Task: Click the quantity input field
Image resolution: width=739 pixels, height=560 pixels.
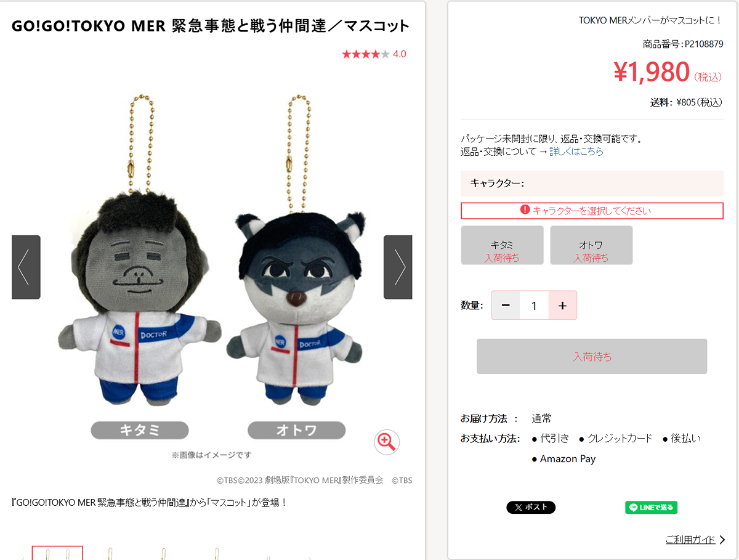Action: pyautogui.click(x=534, y=305)
